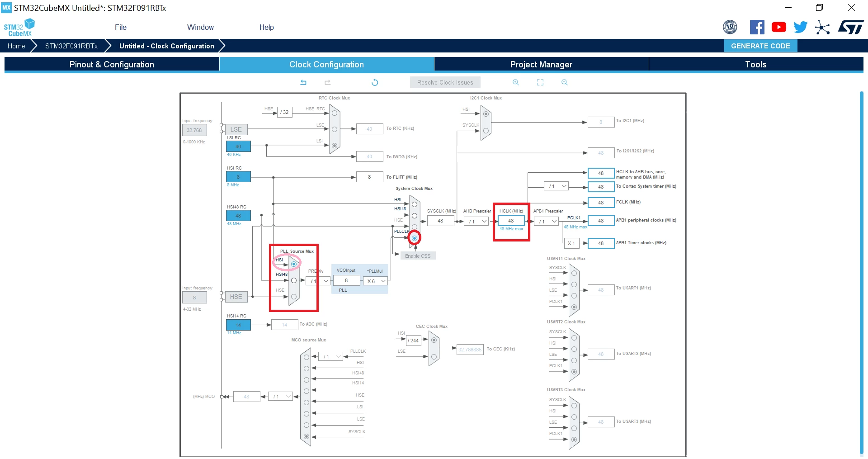Click the STM32CubeMX logo
Screen dimensions: 868x459
point(19,28)
